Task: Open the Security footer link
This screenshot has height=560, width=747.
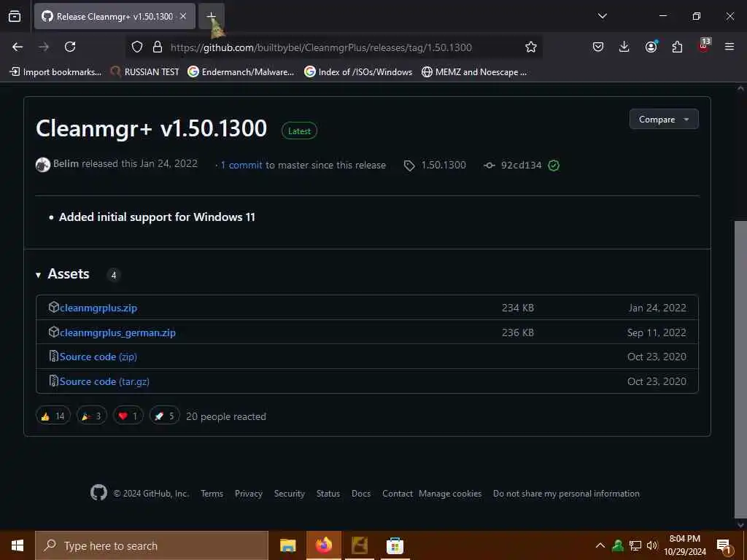Action: click(289, 494)
